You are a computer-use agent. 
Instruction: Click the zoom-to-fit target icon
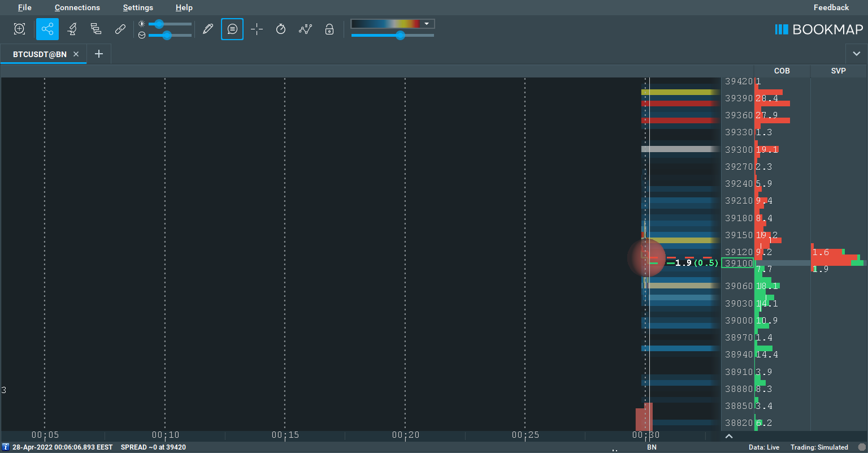click(x=20, y=29)
